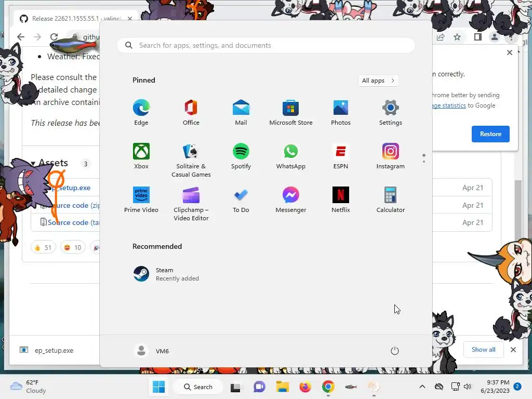Open recommended Steam entry
The width and height of the screenshot is (532, 399).
click(x=166, y=274)
